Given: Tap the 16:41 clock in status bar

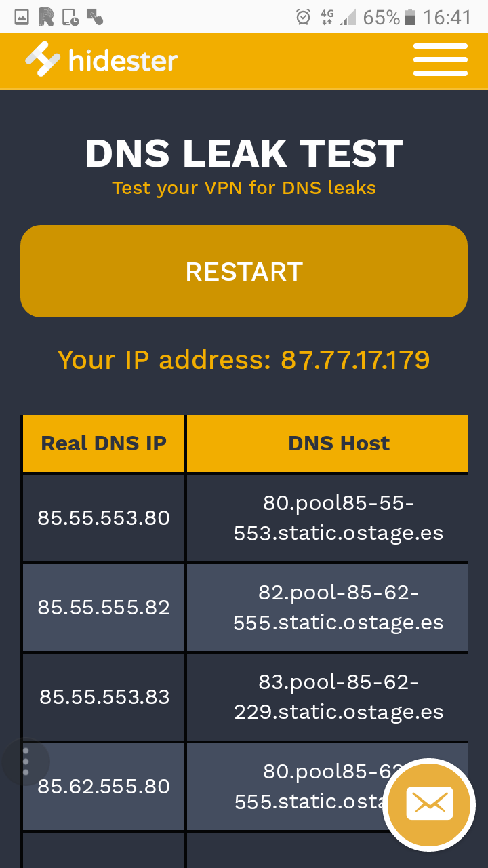Looking at the screenshot, I should coord(447,18).
